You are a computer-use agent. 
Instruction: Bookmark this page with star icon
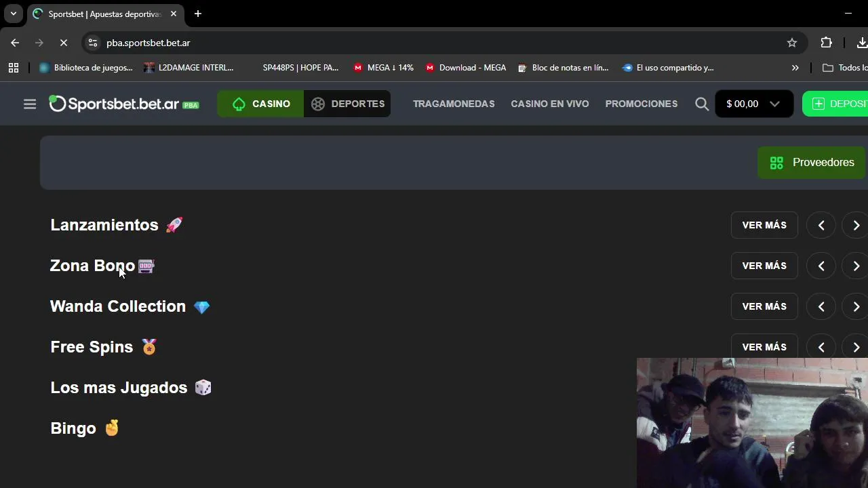[792, 43]
